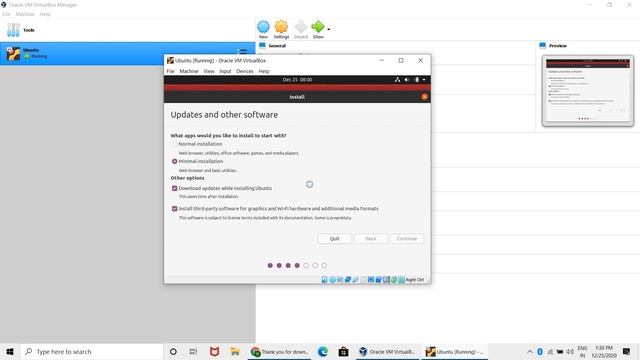
Task: Click audio icon in VM status bar
Action: click(340, 280)
